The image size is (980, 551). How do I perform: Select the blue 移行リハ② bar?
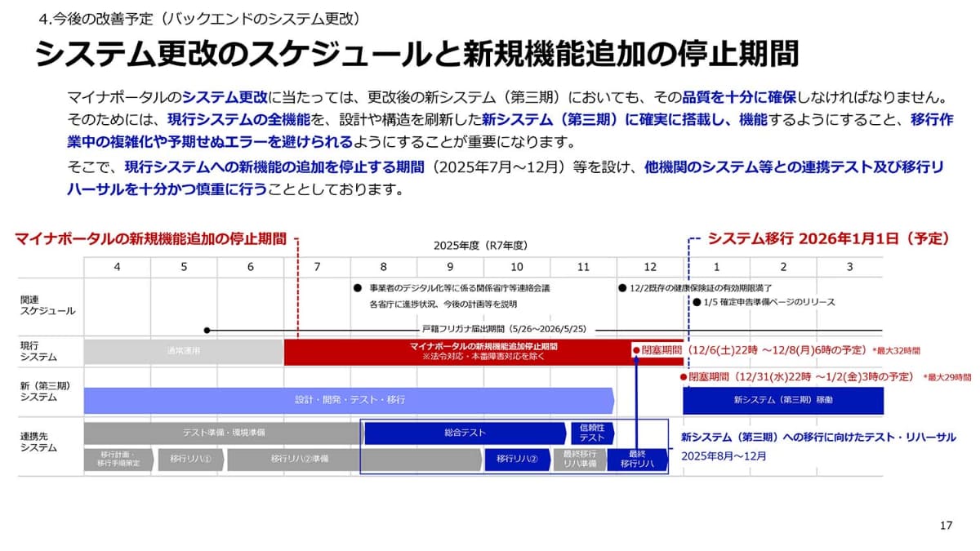coord(518,460)
